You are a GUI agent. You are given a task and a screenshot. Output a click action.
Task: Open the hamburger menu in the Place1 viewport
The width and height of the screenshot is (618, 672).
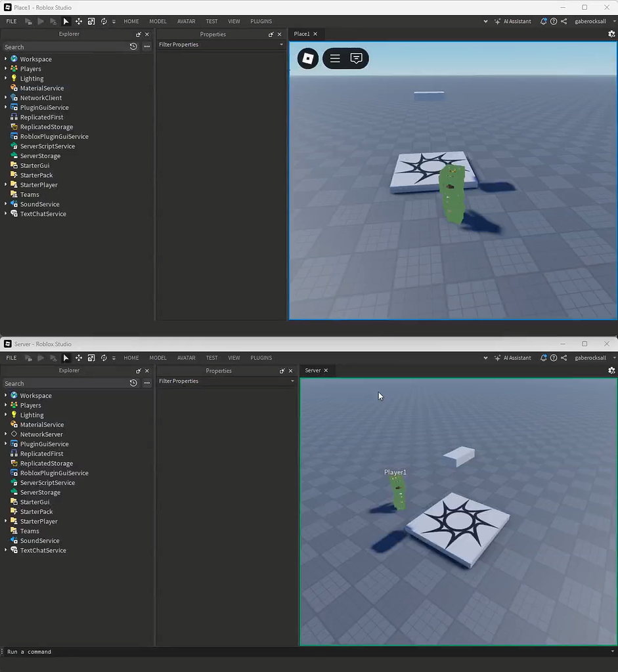click(335, 58)
